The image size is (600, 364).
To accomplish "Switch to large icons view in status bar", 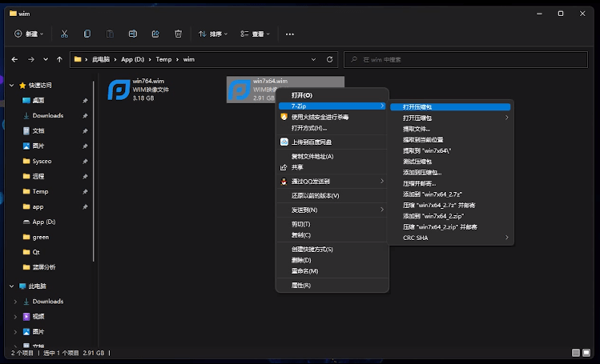I will point(586,353).
